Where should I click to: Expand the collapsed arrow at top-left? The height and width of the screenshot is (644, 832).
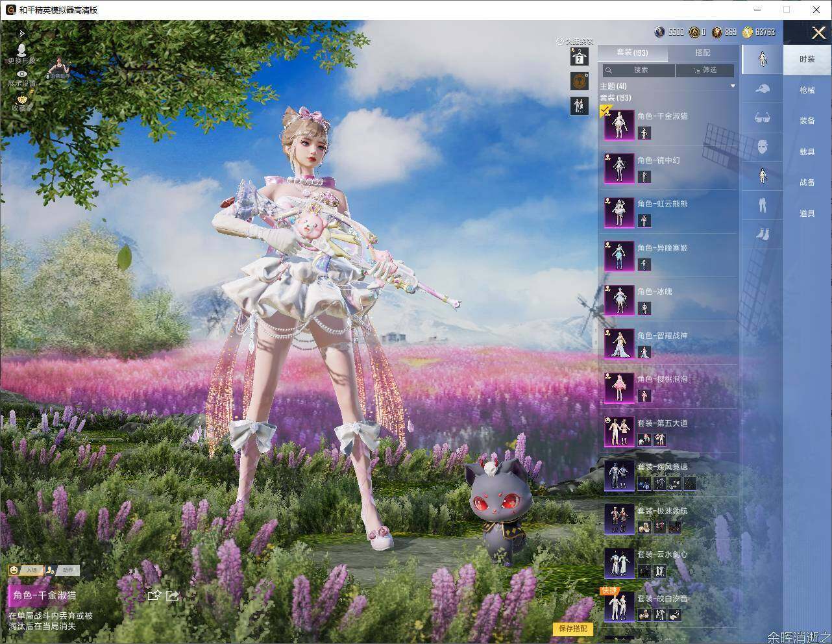point(22,33)
